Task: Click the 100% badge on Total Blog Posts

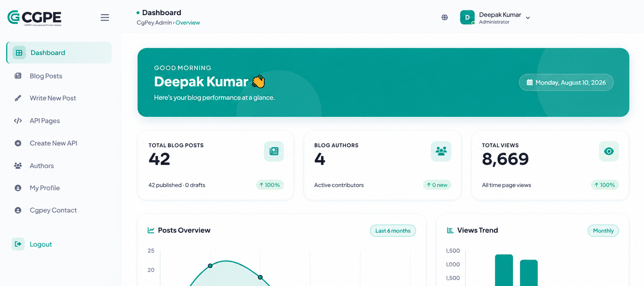Action: pos(270,185)
